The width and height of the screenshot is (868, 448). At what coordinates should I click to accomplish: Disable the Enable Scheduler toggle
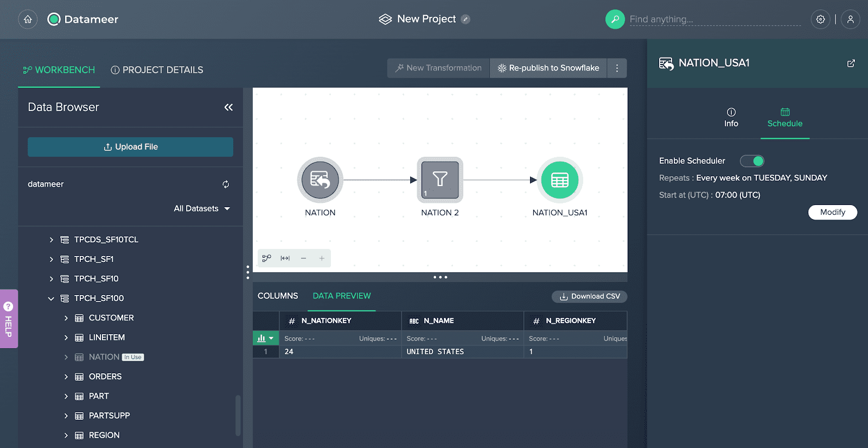point(752,161)
